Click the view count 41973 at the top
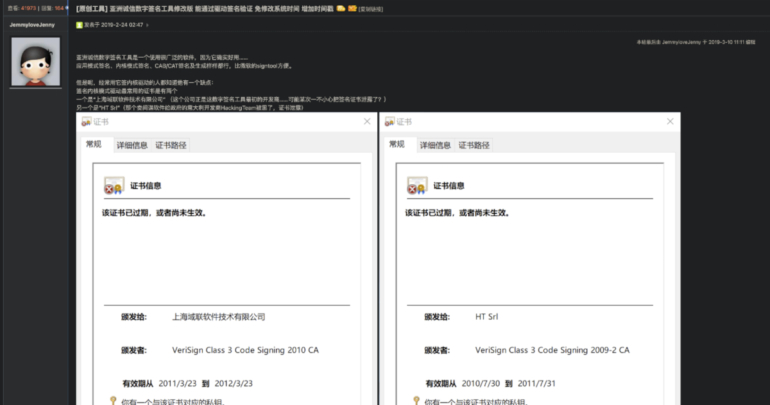The image size is (770, 405). point(28,8)
